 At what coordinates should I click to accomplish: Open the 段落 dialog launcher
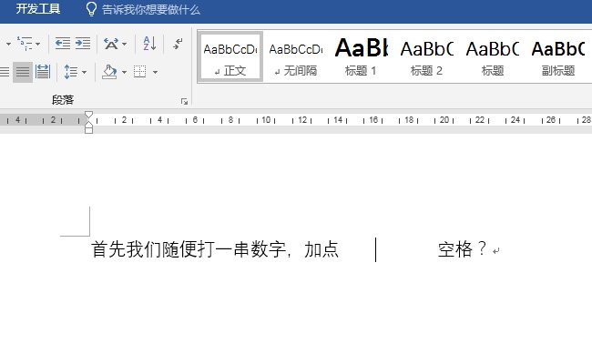tap(184, 102)
